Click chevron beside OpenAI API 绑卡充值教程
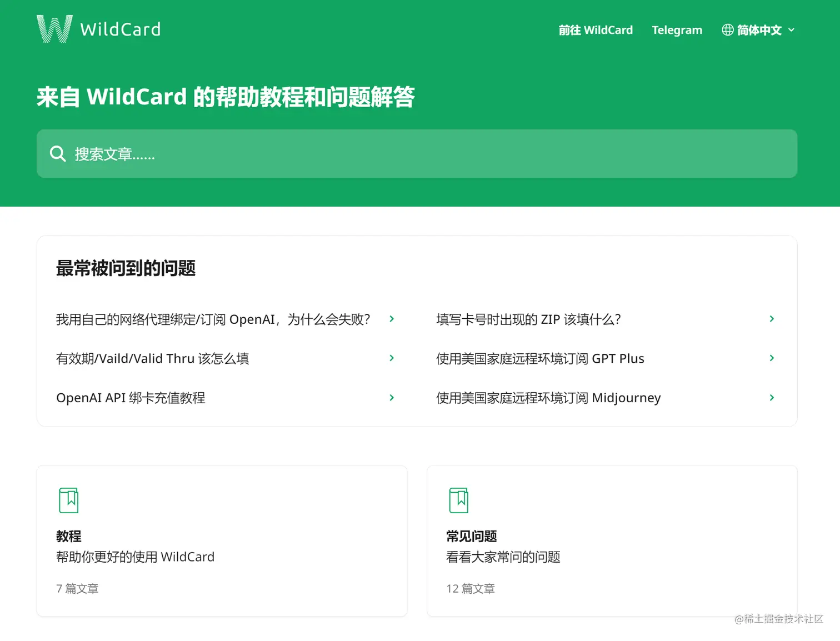This screenshot has width=840, height=641. pyautogui.click(x=392, y=398)
